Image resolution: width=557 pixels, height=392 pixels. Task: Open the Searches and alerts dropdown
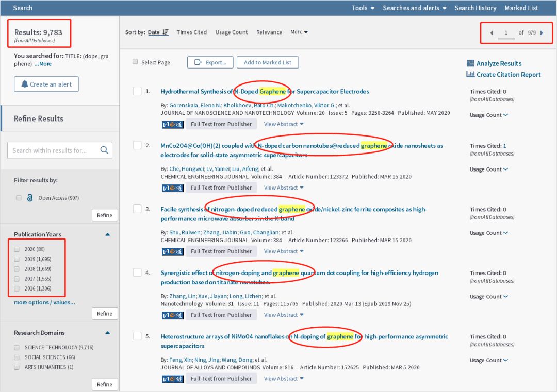tap(415, 8)
